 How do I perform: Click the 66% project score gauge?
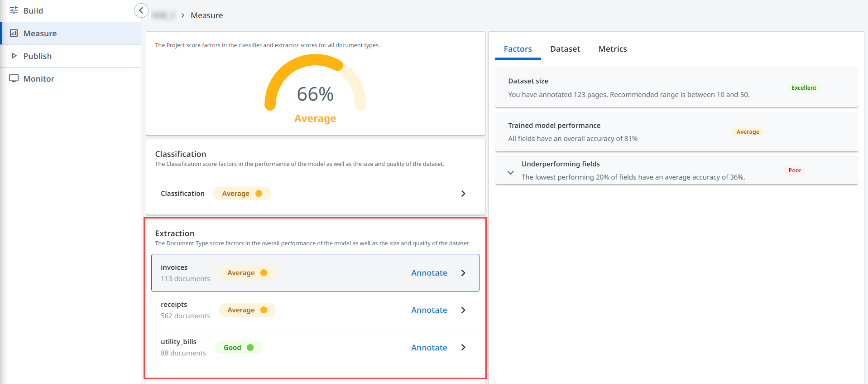[x=315, y=86]
